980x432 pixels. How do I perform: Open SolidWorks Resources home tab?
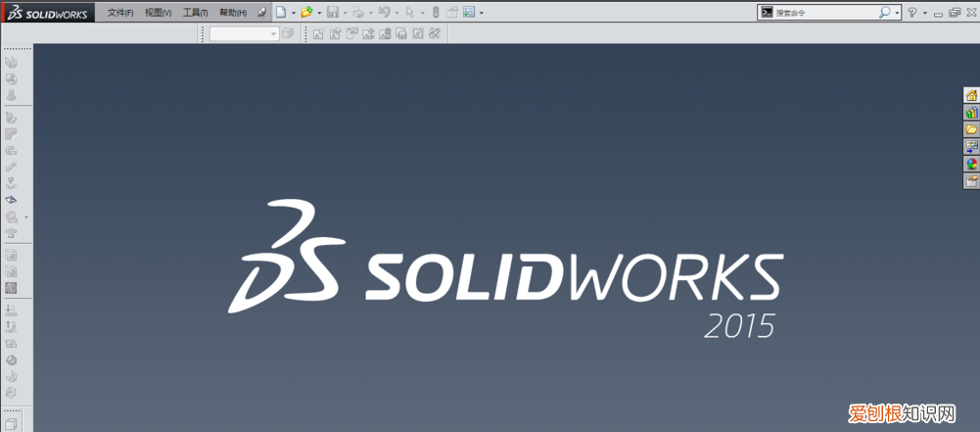click(x=971, y=96)
